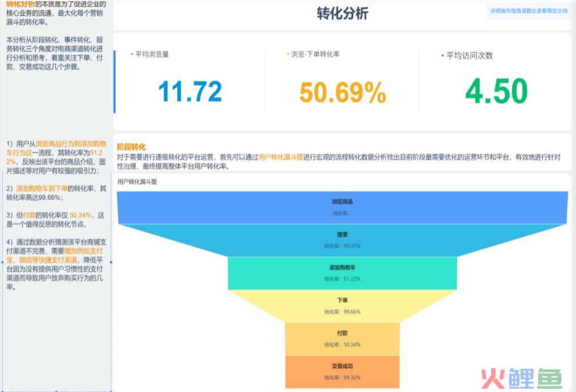Click orange 添加购物车到下单 text in point 2

click(42, 189)
